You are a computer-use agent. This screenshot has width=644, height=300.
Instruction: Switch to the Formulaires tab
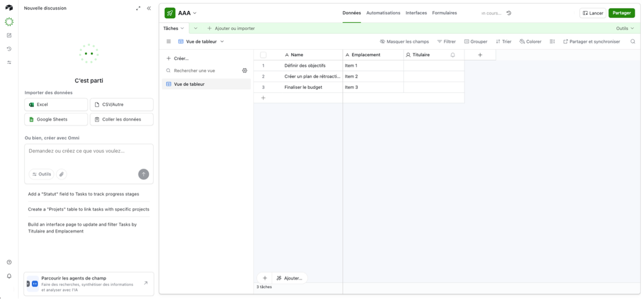point(444,13)
